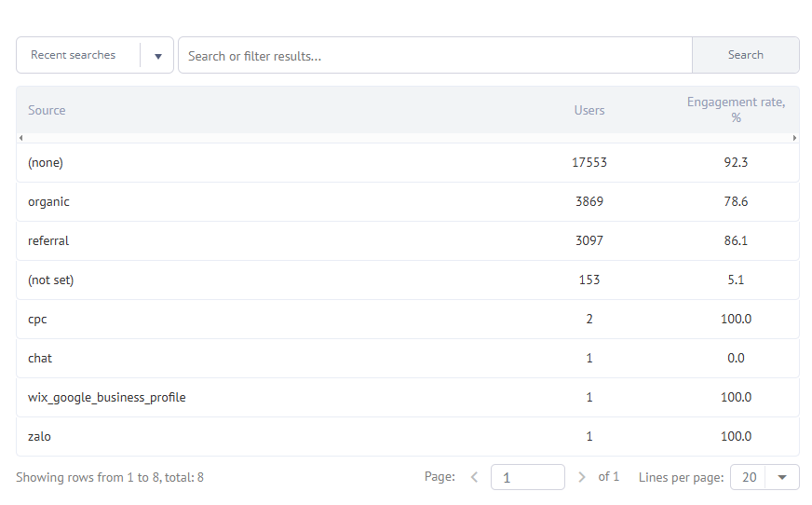Screen dimensions: 812x505
Task: Go to next page chevron
Action: 582,477
